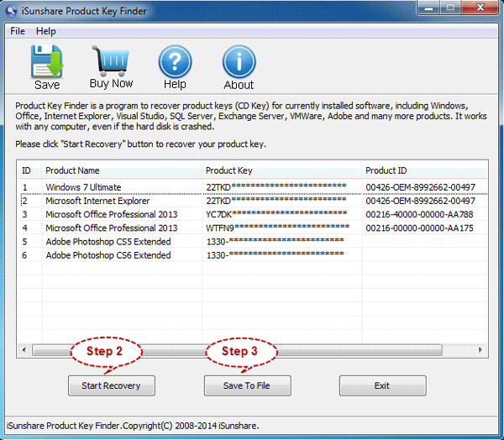Click Photoshop CS6 key starting 1330-
The height and width of the screenshot is (440, 504).
pos(276,254)
